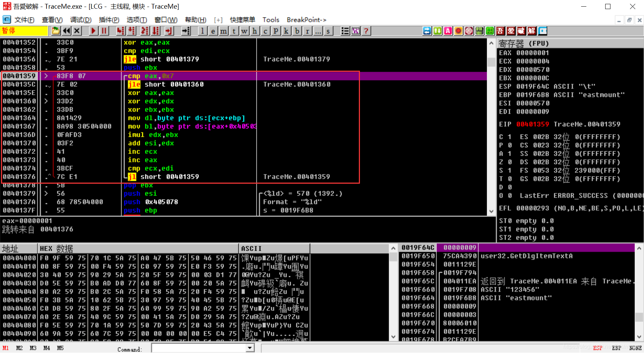Click disassembly scrollbar down arrow
This screenshot has width=644, height=353.
pyautogui.click(x=491, y=211)
